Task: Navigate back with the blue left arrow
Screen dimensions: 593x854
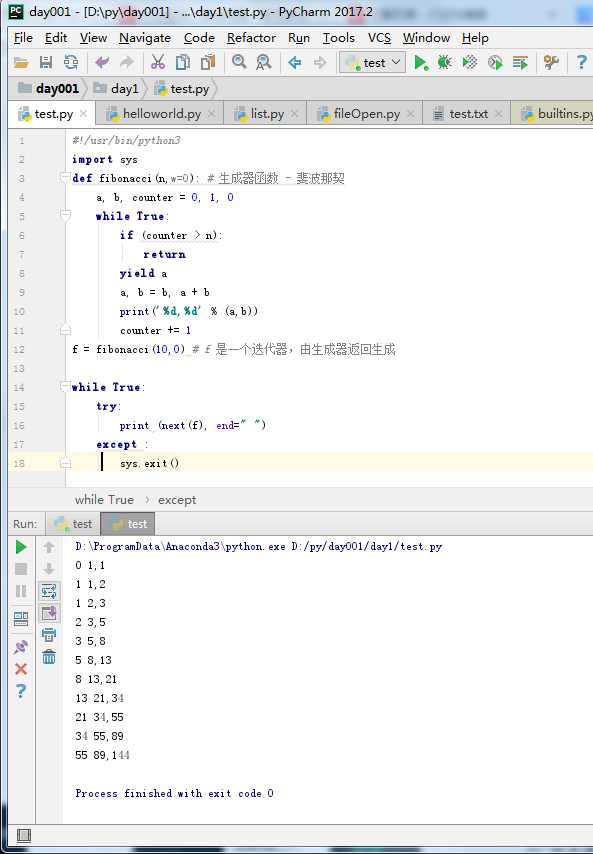Action: [x=295, y=63]
